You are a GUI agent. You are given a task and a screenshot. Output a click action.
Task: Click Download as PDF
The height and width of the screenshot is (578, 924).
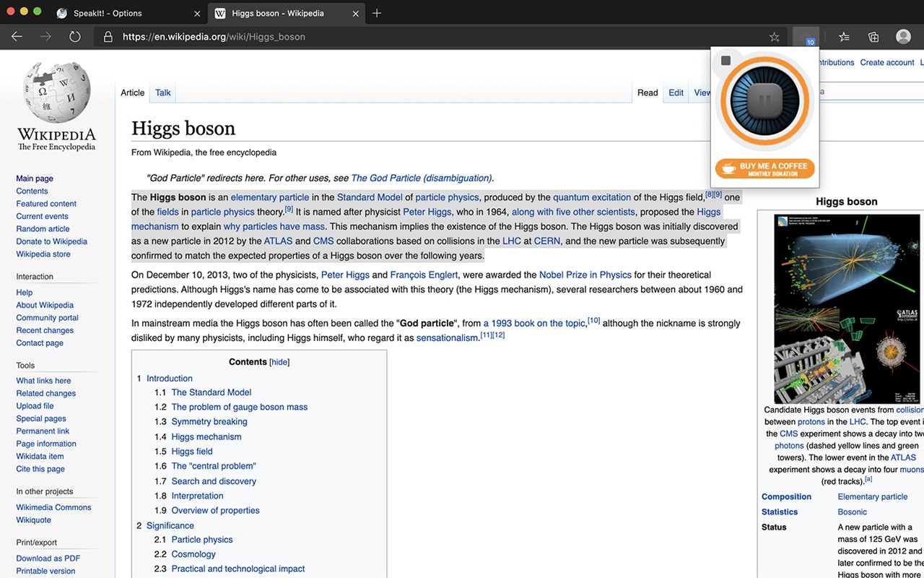click(x=48, y=558)
